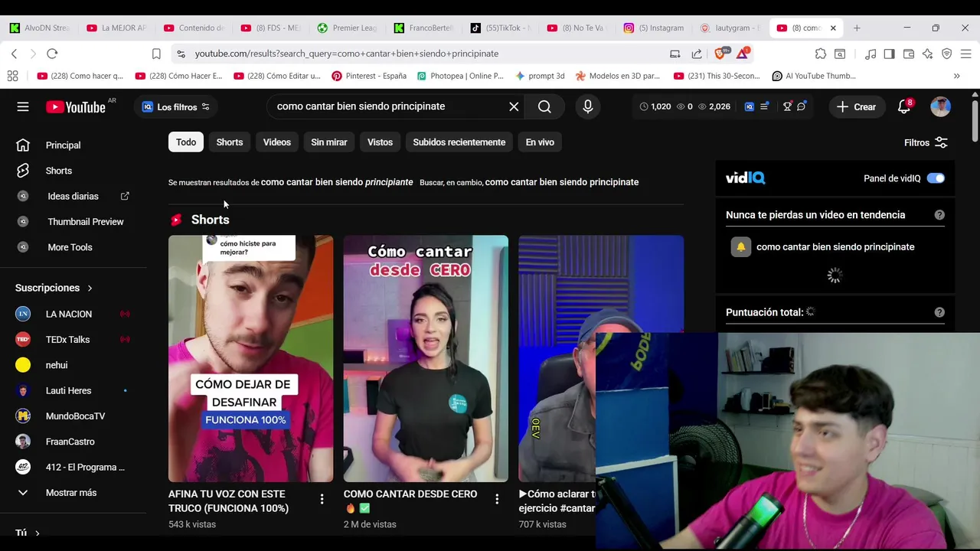Image resolution: width=980 pixels, height=551 pixels.
Task: Open the MundoBocaTV subscription channel
Action: point(73,416)
